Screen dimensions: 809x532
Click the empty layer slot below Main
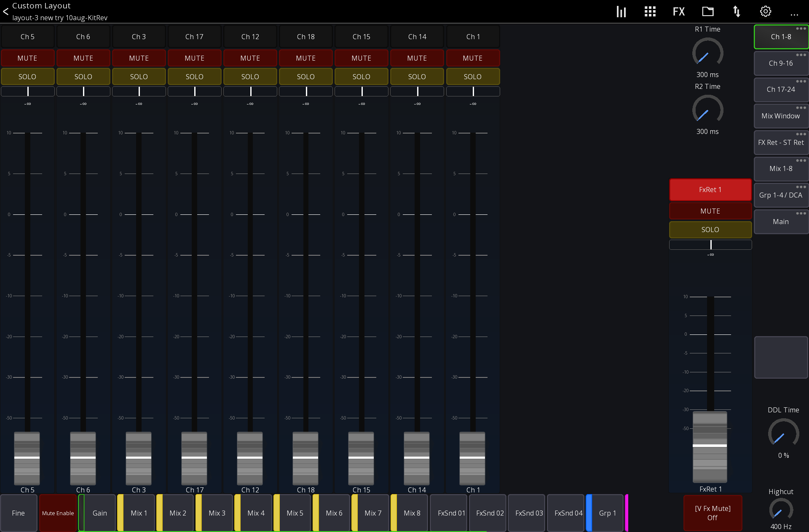pos(781,357)
